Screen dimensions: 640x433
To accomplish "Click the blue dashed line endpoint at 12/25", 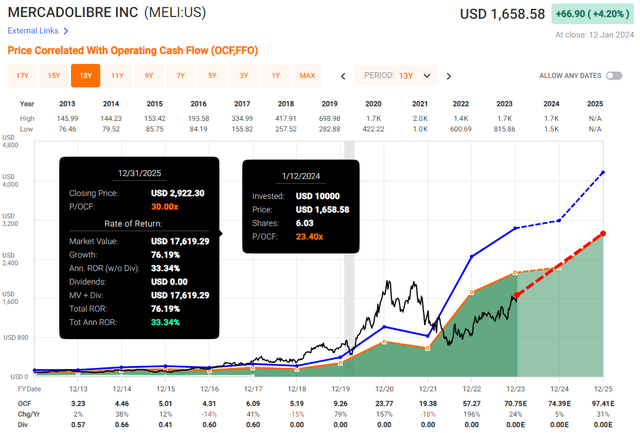I will (x=603, y=173).
